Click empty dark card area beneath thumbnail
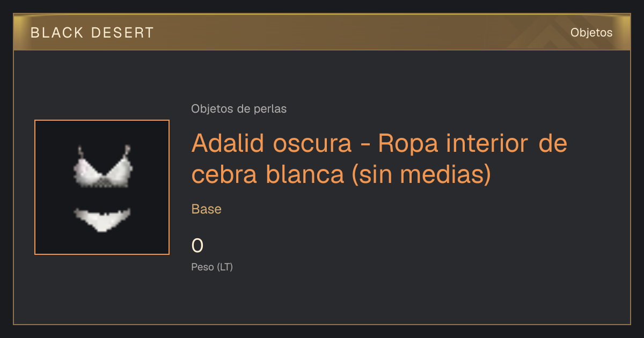The height and width of the screenshot is (338, 644). pos(102,290)
